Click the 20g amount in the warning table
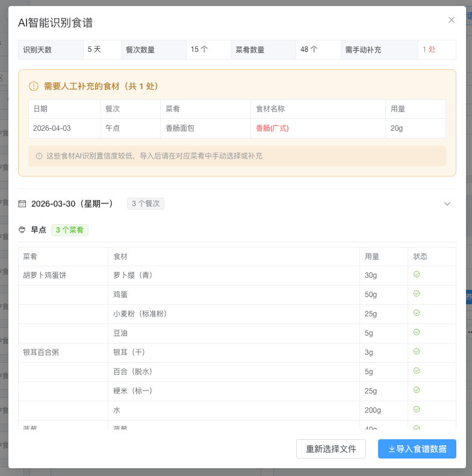Screen dimensions: 472x476 (x=397, y=128)
